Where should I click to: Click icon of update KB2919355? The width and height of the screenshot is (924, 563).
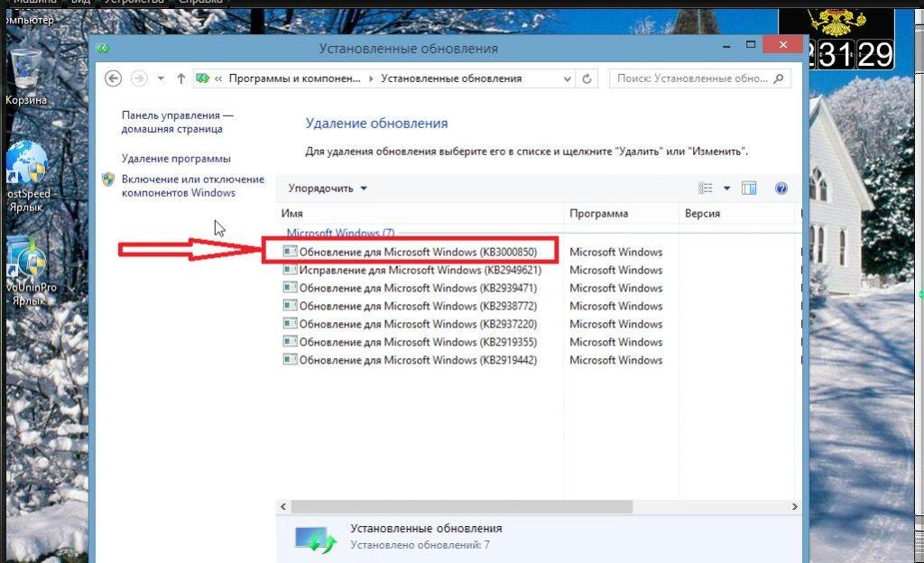click(290, 342)
